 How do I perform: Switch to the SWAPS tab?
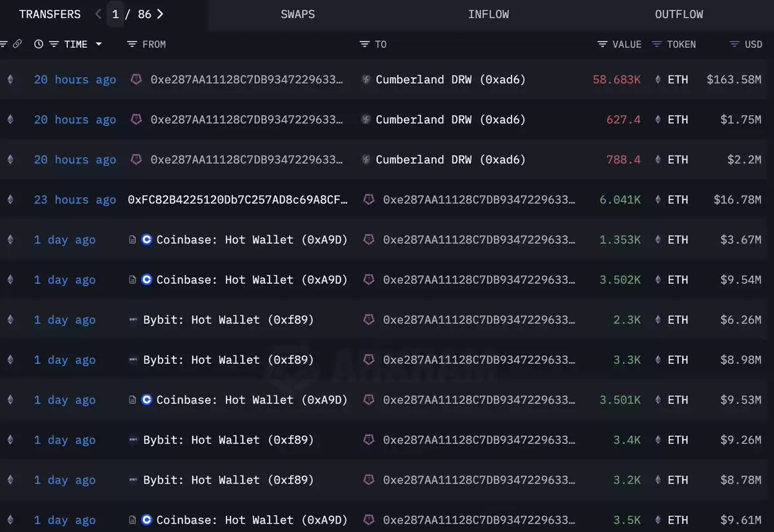click(x=298, y=14)
